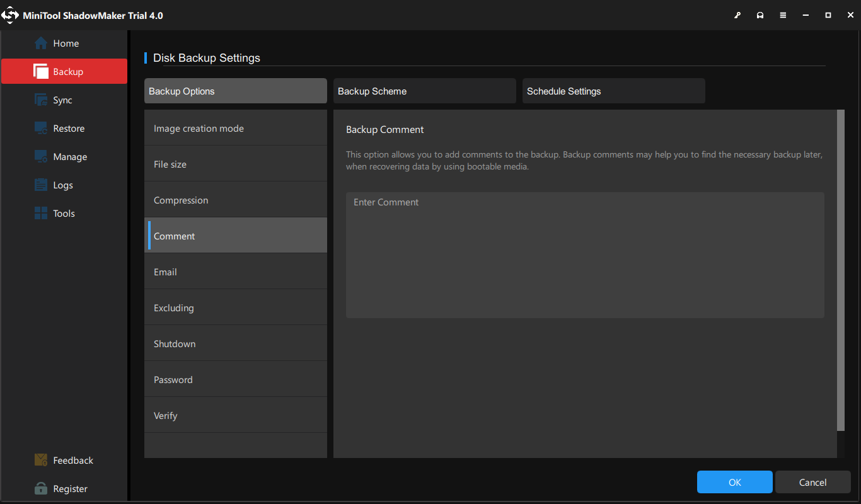Screen dimensions: 861x504
Task: Open the Restore page label
Action: [69, 129]
